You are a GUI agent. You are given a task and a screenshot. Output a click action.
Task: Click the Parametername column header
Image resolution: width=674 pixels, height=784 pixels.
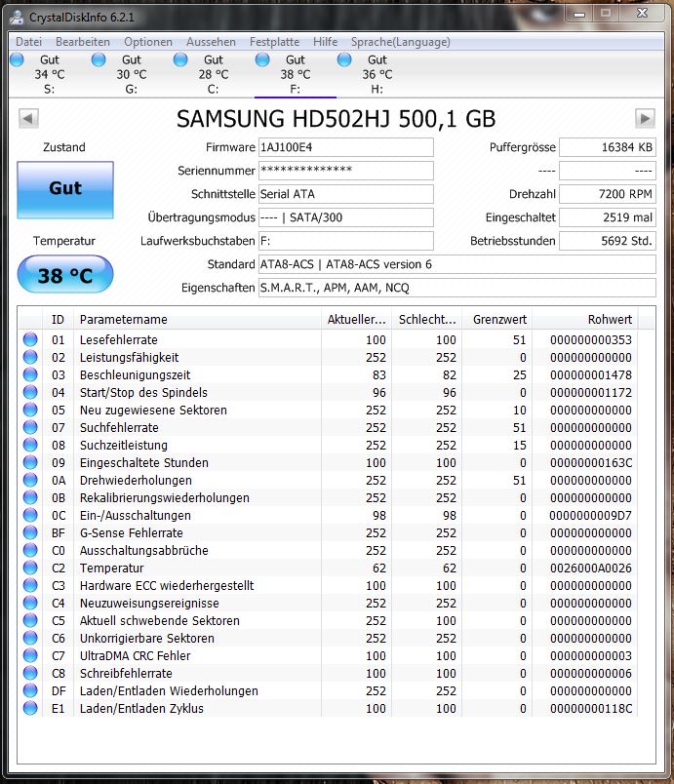coord(197,320)
